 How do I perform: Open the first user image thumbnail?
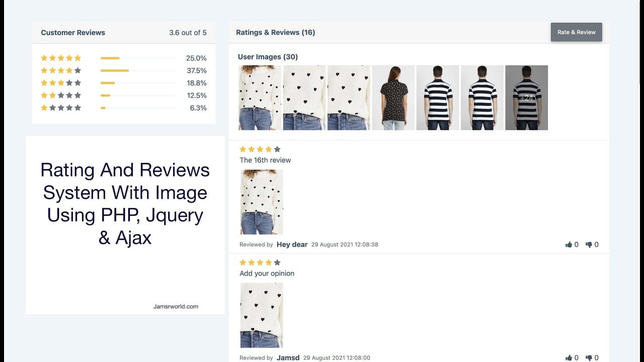point(260,98)
